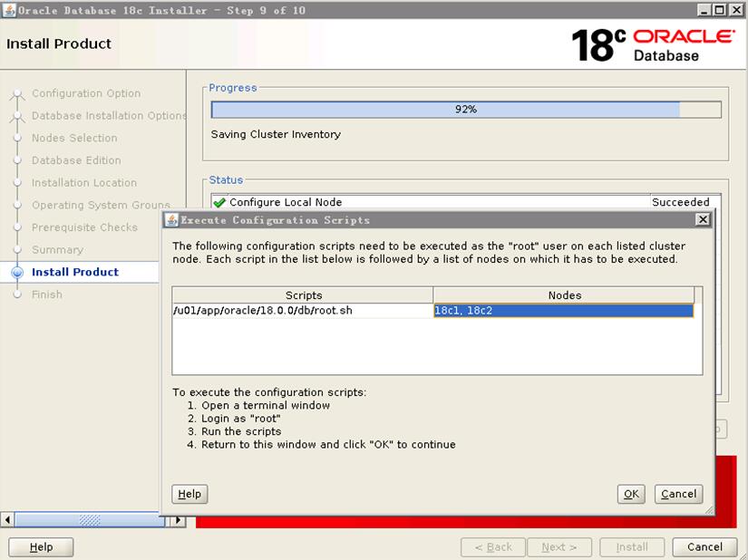Click the Install Product step bullet icon
Image resolution: width=748 pixels, height=560 pixels.
[x=17, y=272]
